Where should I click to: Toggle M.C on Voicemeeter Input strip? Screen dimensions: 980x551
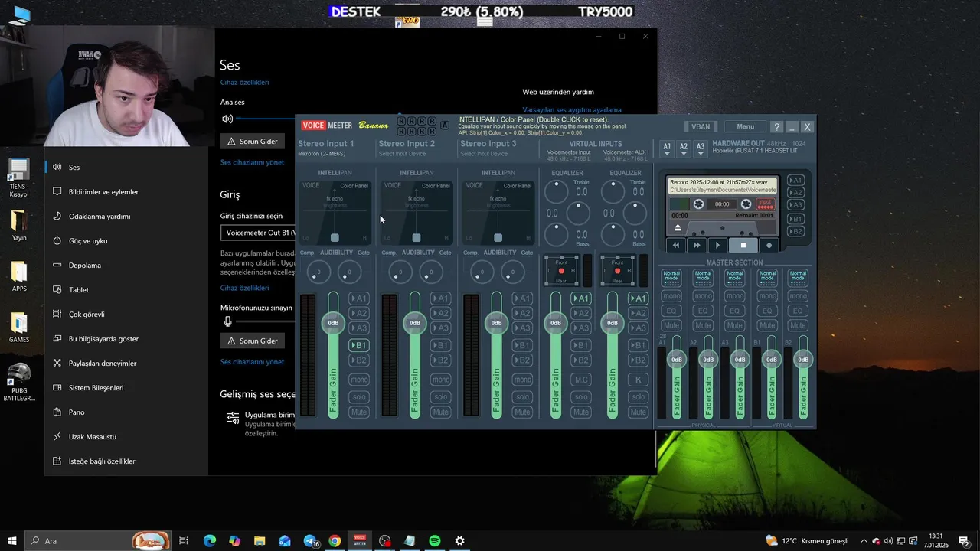click(581, 380)
